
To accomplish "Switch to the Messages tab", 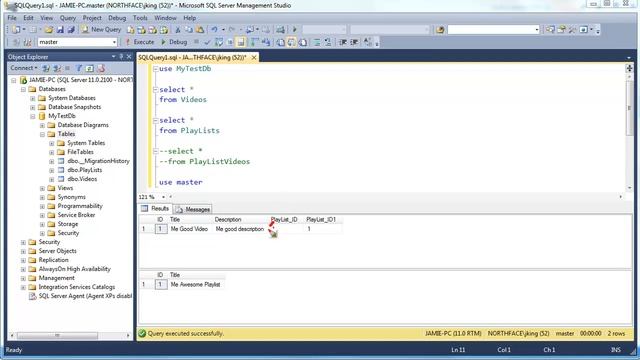I will point(193,209).
